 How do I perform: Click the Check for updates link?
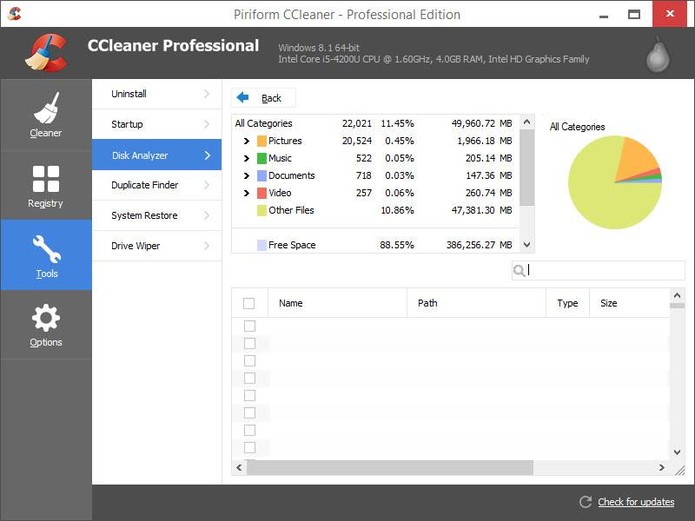(636, 502)
